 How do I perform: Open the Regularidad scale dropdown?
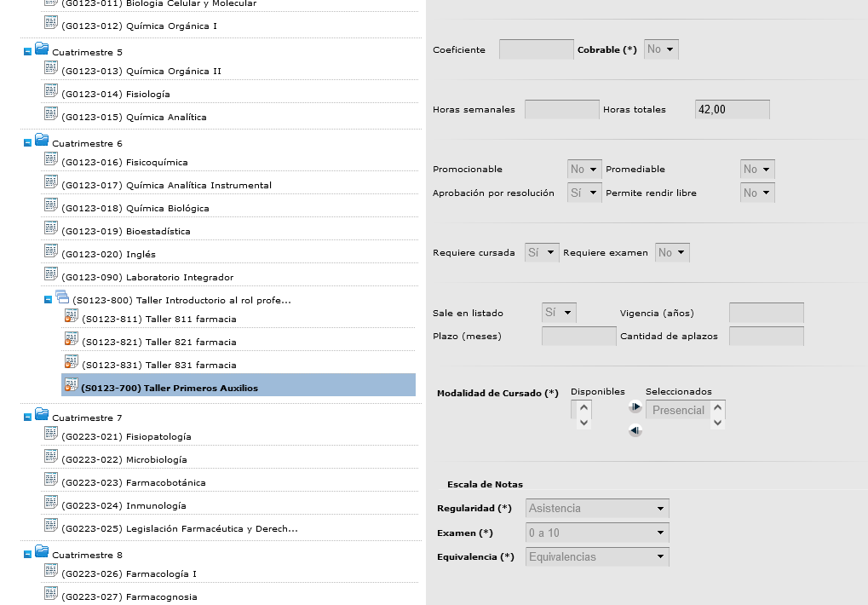click(597, 508)
